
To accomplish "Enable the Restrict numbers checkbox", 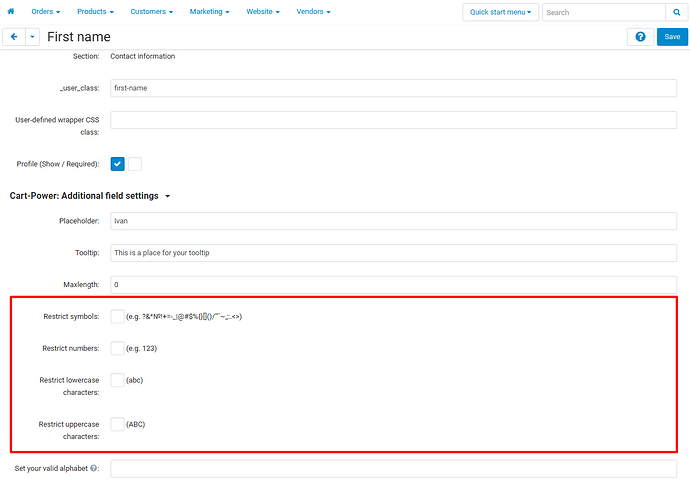I will click(x=118, y=349).
